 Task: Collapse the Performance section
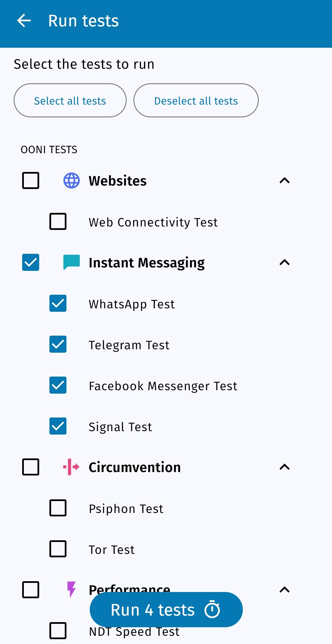(285, 590)
